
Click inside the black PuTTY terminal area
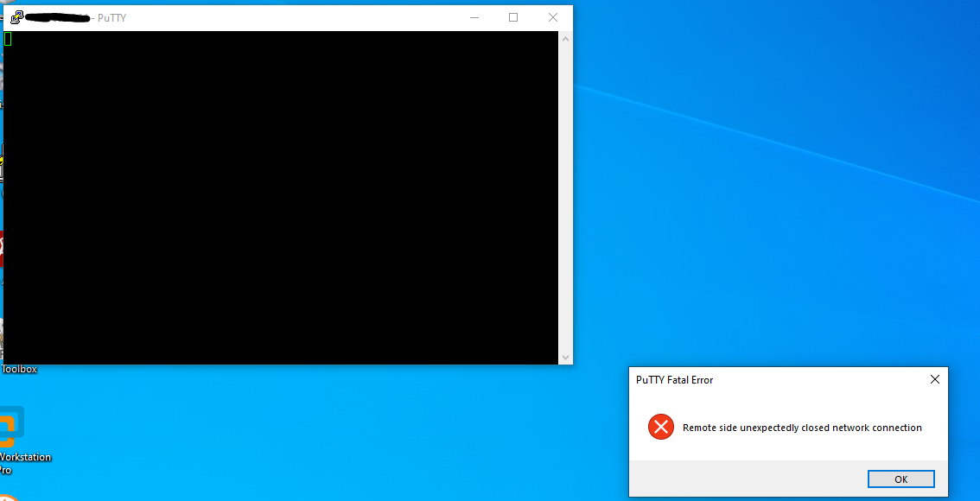click(x=281, y=198)
